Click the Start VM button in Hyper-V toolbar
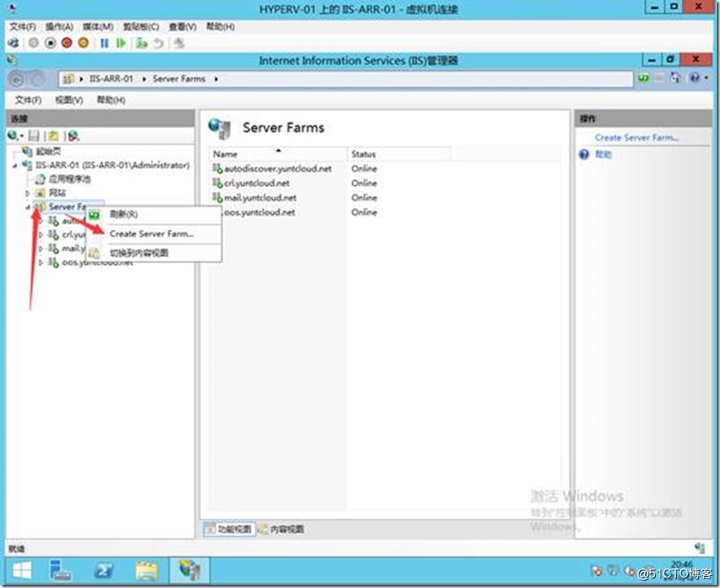 tap(33, 43)
